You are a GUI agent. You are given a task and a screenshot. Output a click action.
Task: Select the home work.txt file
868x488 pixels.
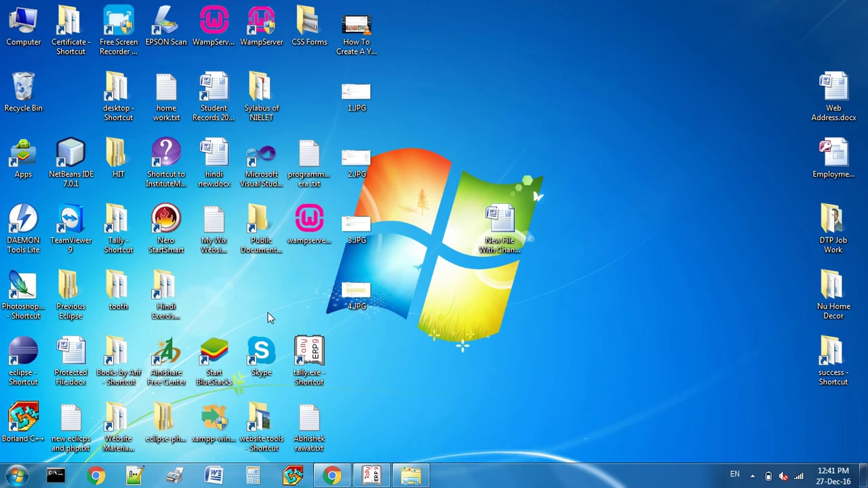click(x=166, y=97)
